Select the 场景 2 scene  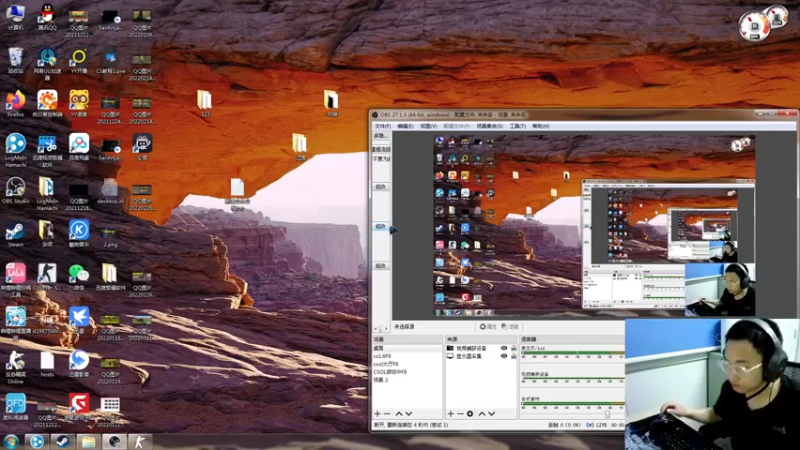407,380
